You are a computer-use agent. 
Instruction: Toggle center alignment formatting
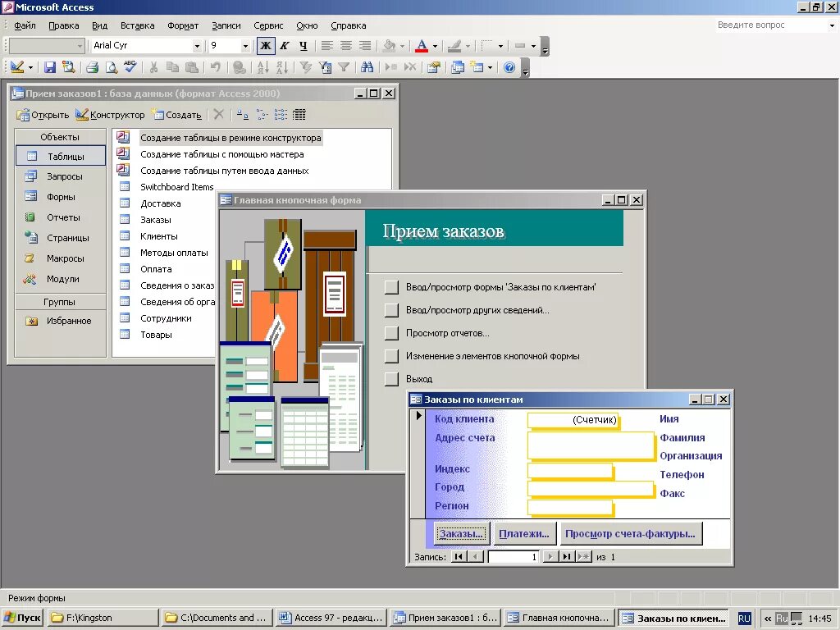point(346,46)
